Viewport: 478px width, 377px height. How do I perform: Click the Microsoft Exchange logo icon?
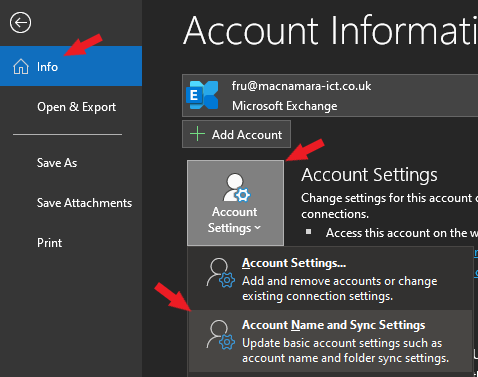202,95
